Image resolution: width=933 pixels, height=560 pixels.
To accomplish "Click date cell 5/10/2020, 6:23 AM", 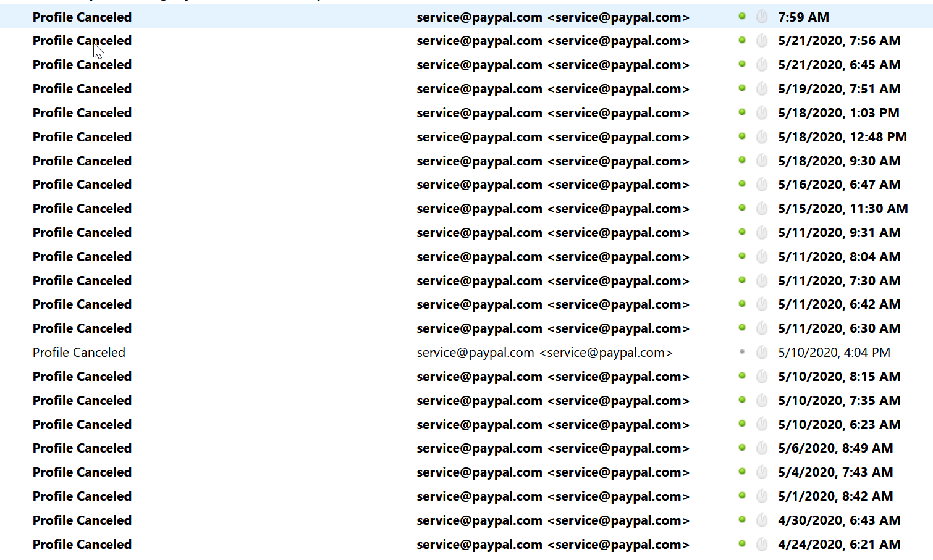I will pos(839,425).
